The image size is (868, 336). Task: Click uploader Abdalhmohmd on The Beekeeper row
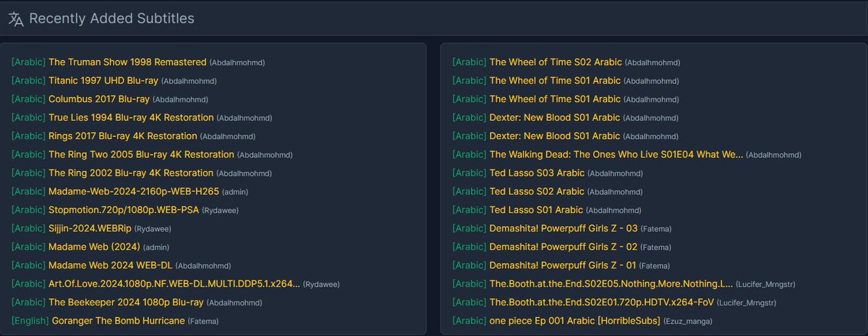point(235,303)
